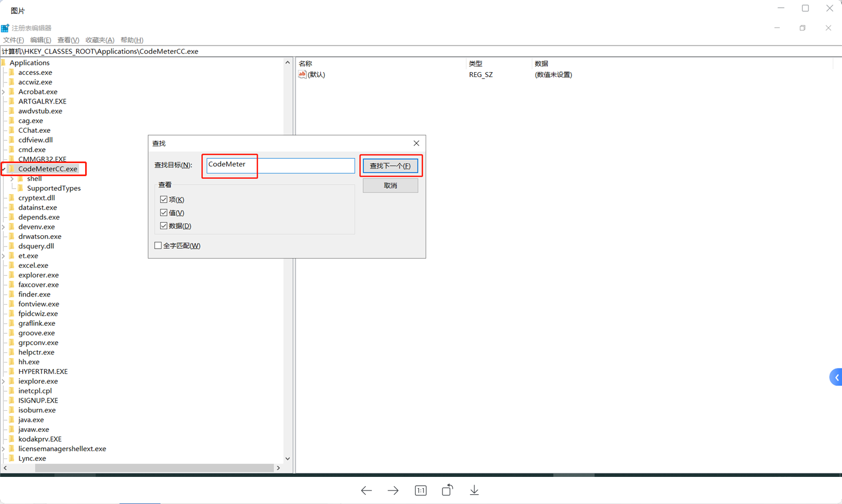
Task: Click tree horizontal scrollbar right arrow
Action: point(278,468)
